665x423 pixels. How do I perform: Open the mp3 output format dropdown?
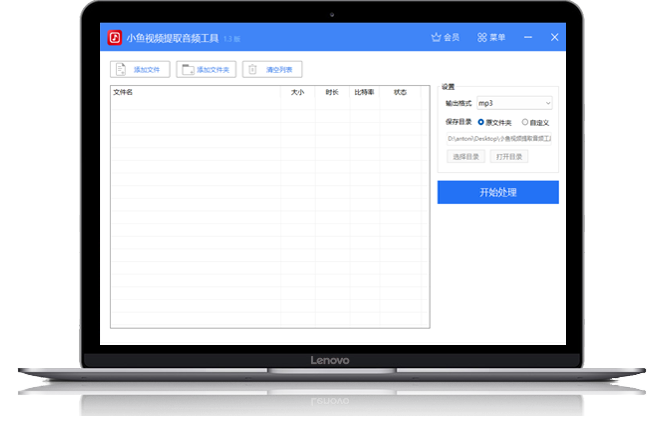pyautogui.click(x=514, y=103)
